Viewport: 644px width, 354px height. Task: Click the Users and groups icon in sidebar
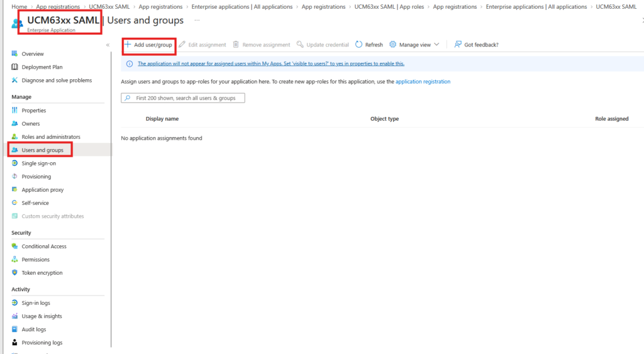click(x=15, y=150)
